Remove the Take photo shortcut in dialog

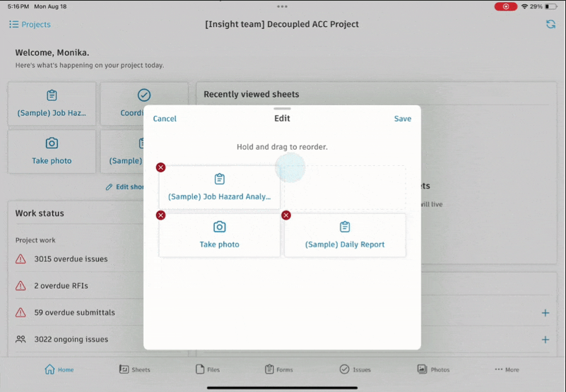click(x=160, y=215)
